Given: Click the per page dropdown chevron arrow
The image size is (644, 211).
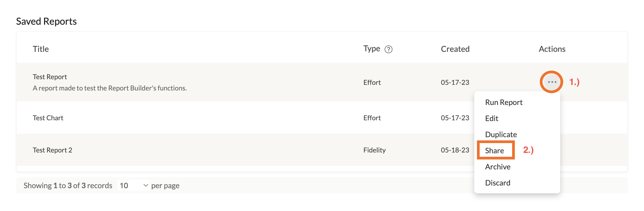Looking at the screenshot, I should pyautogui.click(x=146, y=185).
